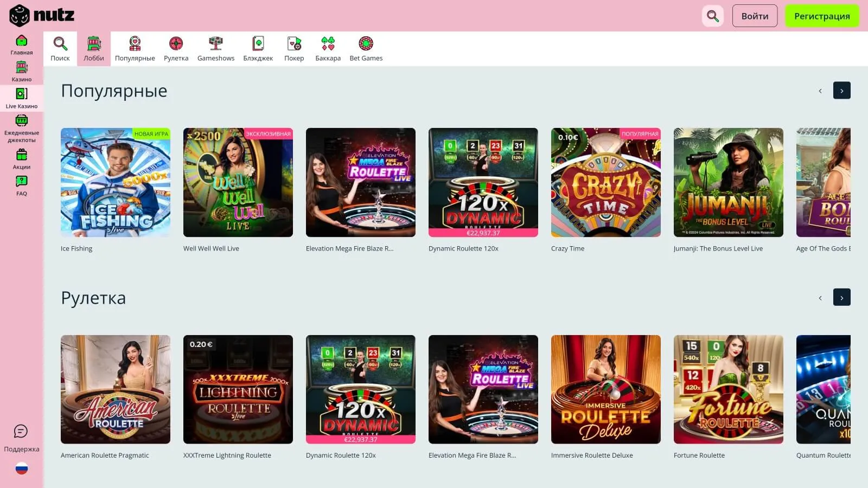Click the Quantum Roulette thumbnail
Viewport: 868px width, 488px height.
click(824, 389)
